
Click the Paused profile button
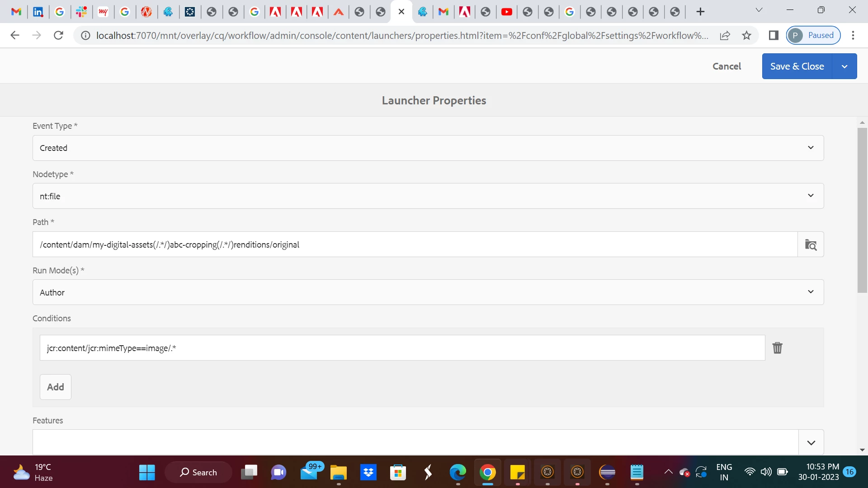(813, 35)
